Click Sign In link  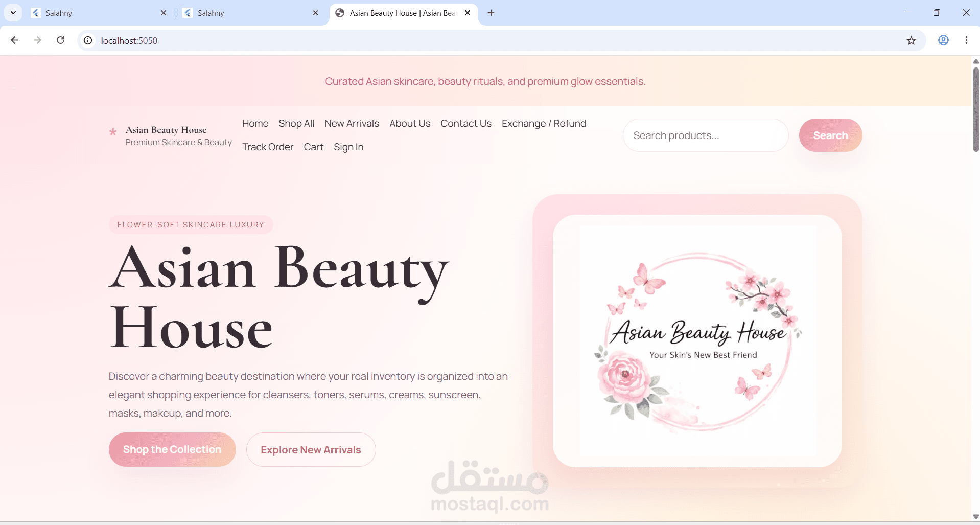tap(348, 147)
